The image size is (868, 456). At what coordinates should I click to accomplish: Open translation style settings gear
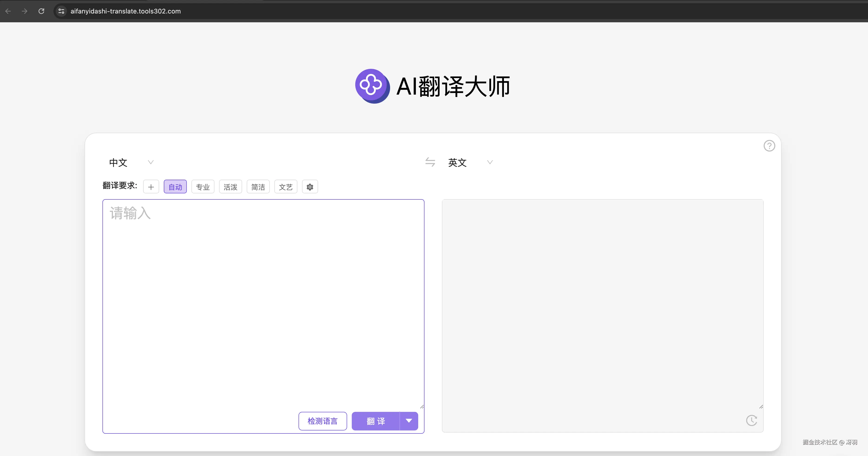click(x=310, y=187)
